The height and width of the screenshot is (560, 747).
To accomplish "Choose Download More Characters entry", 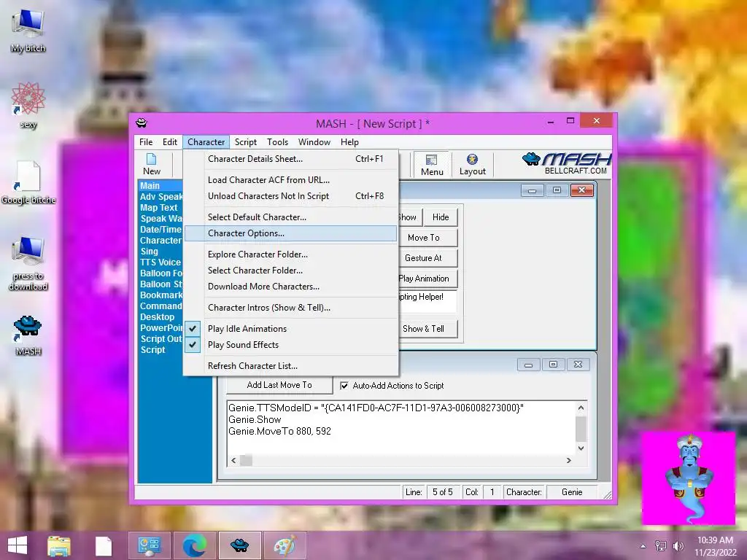I will (290, 287).
